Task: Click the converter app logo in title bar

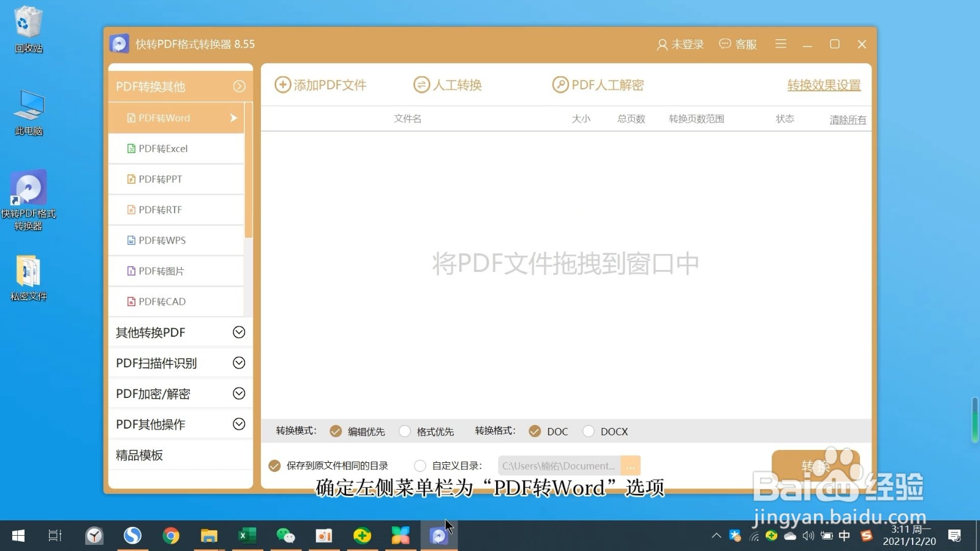Action: coord(119,44)
